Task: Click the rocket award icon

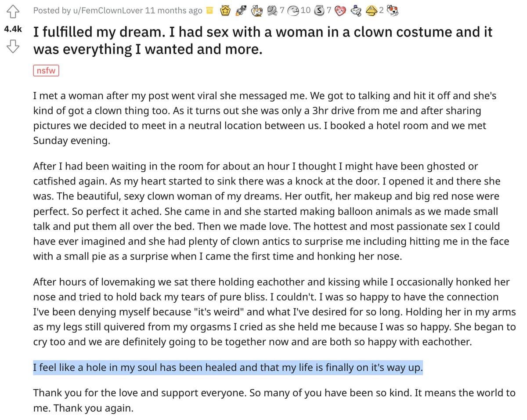Action: (x=240, y=10)
